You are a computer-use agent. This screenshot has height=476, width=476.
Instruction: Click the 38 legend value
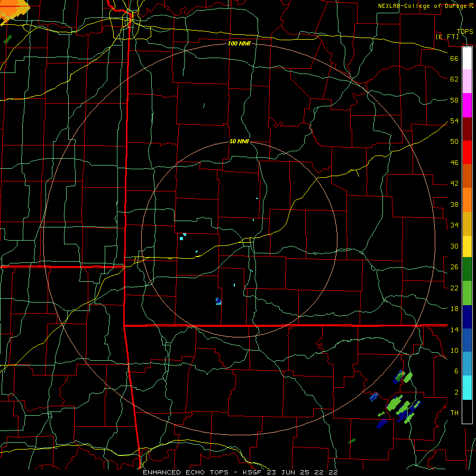click(454, 204)
